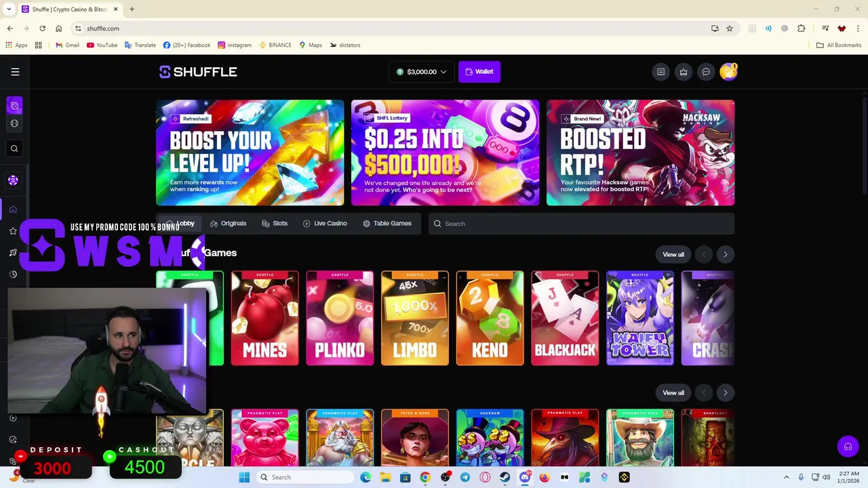
Task: Reload the page
Action: click(42, 28)
